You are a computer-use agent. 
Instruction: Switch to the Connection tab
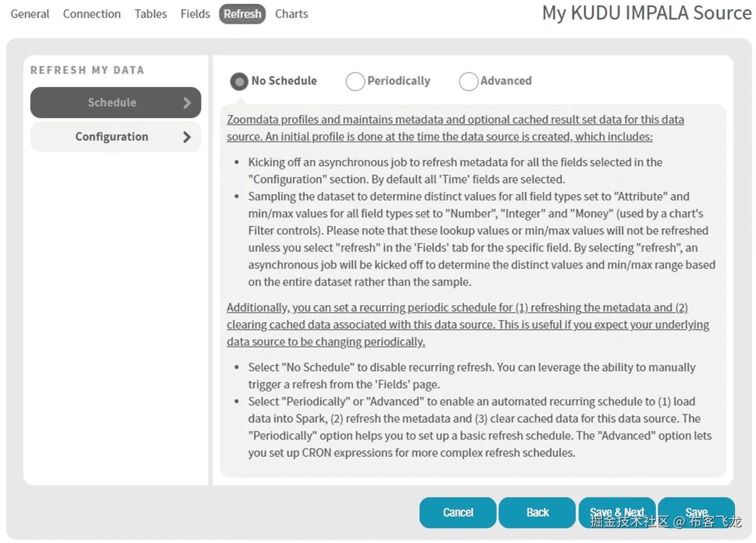point(92,14)
